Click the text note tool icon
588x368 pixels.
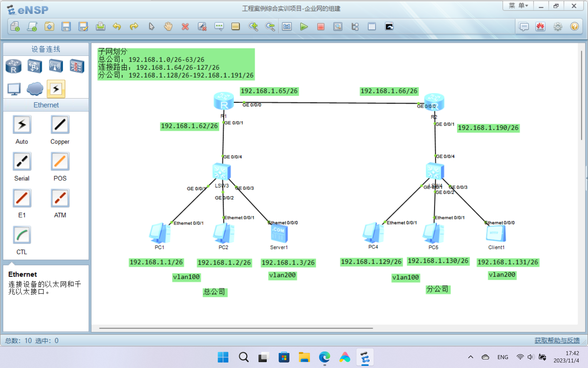219,27
